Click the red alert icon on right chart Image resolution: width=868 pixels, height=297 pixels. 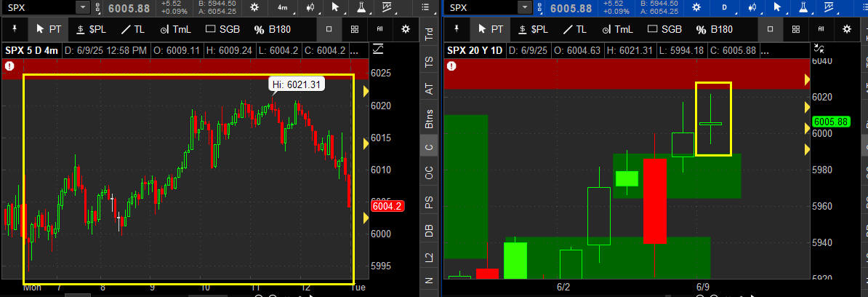pyautogui.click(x=451, y=66)
